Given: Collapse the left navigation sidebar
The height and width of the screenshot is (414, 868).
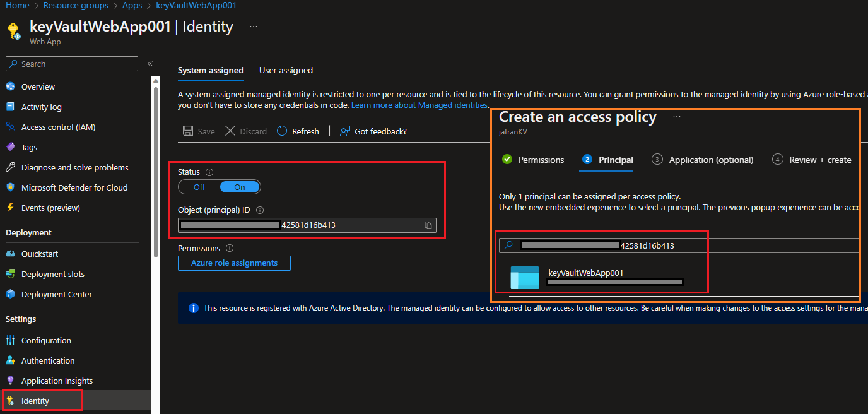Looking at the screenshot, I should coord(150,63).
